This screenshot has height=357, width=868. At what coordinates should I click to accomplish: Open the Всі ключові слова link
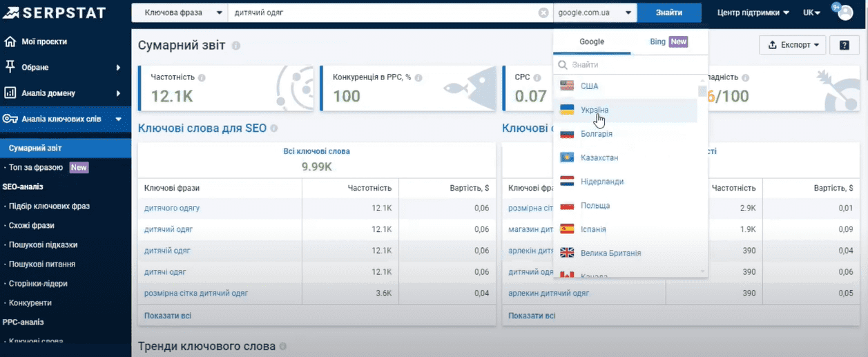pos(317,151)
